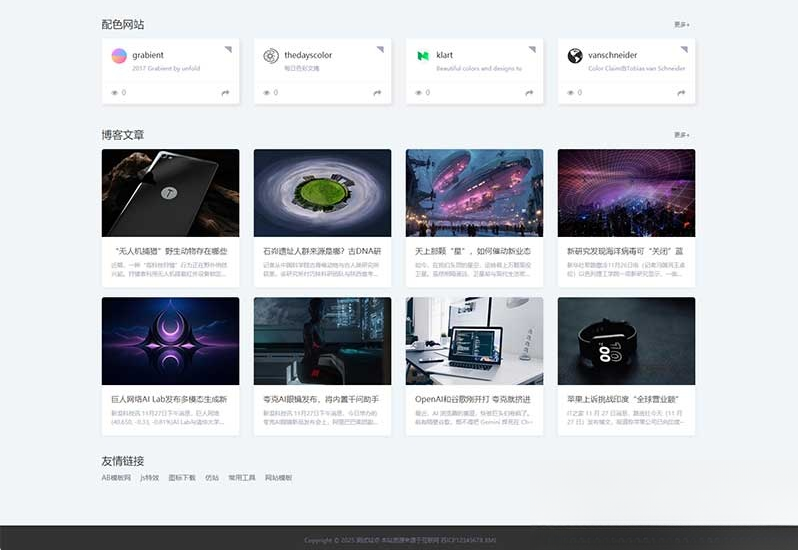
Task: Open the black smartphone article thumbnail
Action: (x=170, y=193)
